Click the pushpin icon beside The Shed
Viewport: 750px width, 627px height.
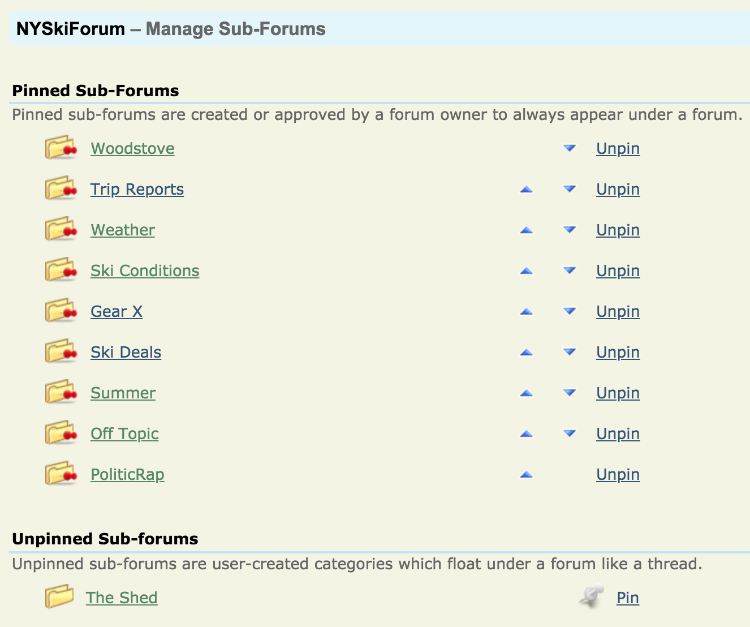[x=592, y=597]
